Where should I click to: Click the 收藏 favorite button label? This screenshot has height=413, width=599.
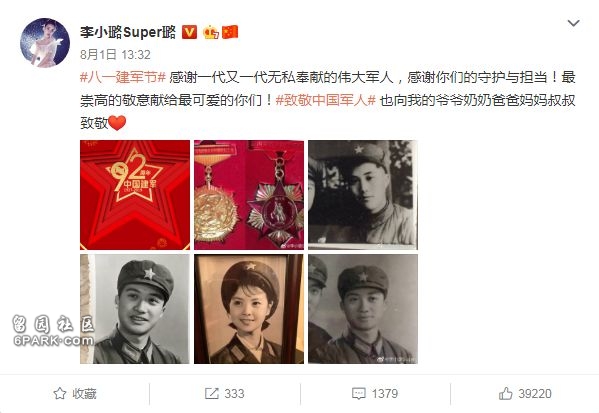84,394
